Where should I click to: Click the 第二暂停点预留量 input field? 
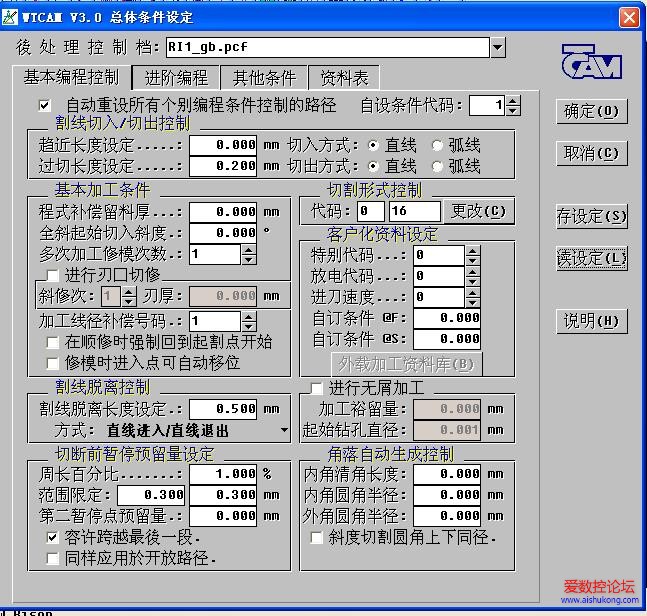[223, 516]
